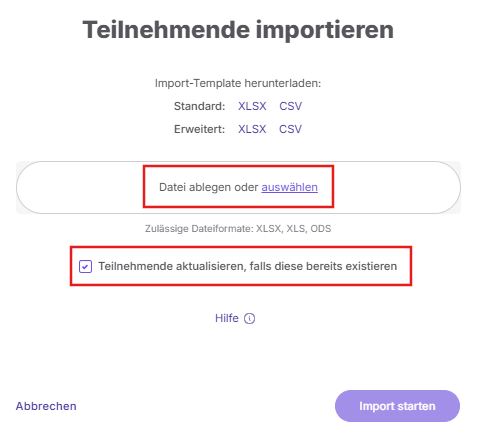The image size is (477, 438).
Task: Click the 'Import-Template herunterladen:' label
Action: pos(238,83)
